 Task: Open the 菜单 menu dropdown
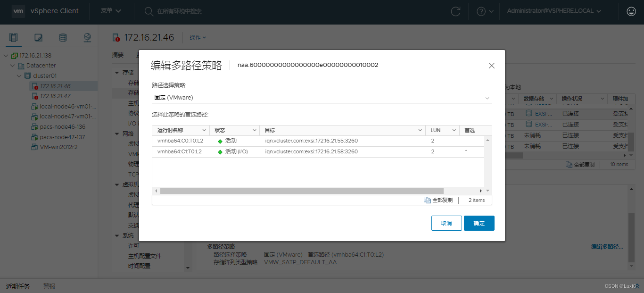pyautogui.click(x=111, y=11)
